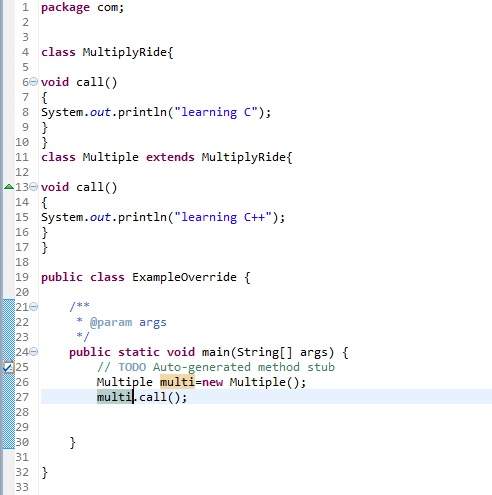Collapse the call() method at line 6
492x495 pixels.
(x=34, y=81)
